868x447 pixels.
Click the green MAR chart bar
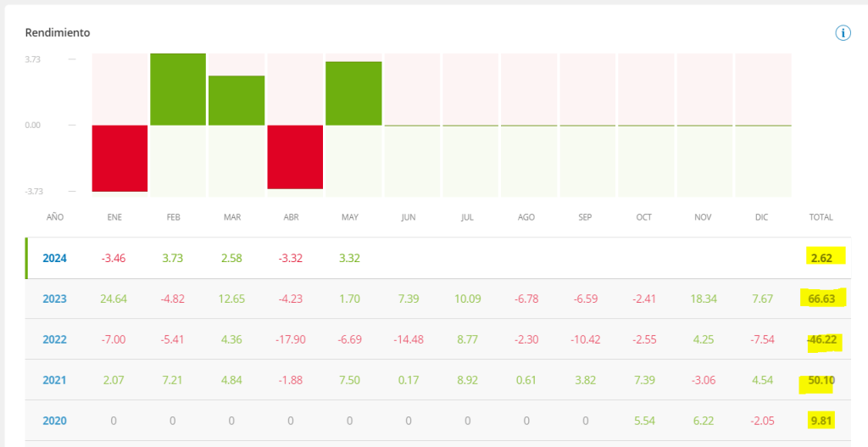[236, 100]
